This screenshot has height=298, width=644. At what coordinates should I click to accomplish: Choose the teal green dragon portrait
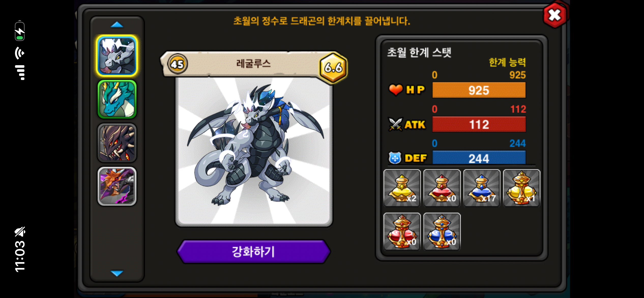117,99
